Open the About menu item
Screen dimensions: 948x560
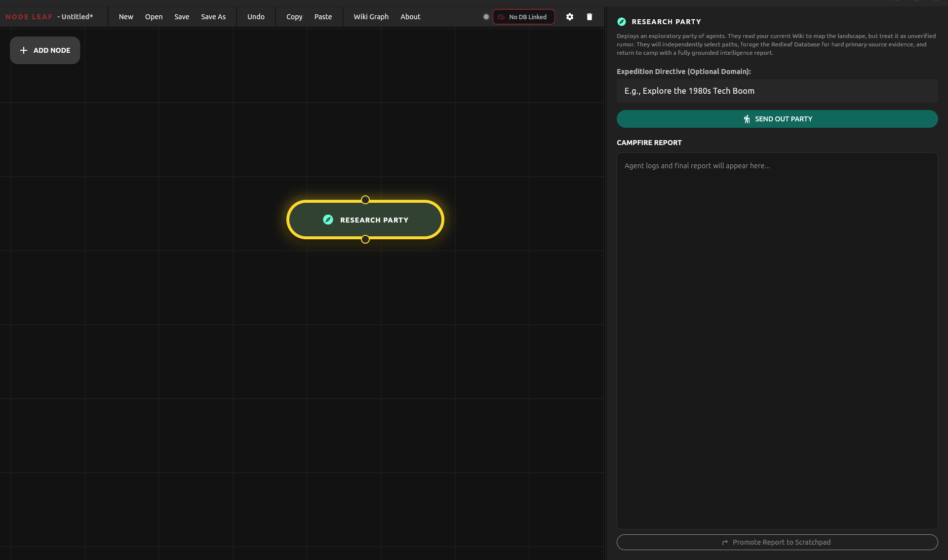410,17
